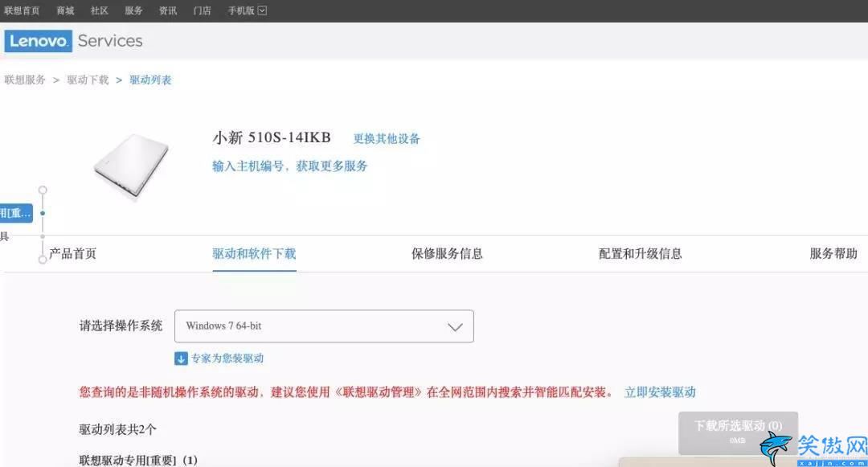The image size is (868, 467).
Task: Click the operating system dropdown chevron arrow
Action: point(455,327)
